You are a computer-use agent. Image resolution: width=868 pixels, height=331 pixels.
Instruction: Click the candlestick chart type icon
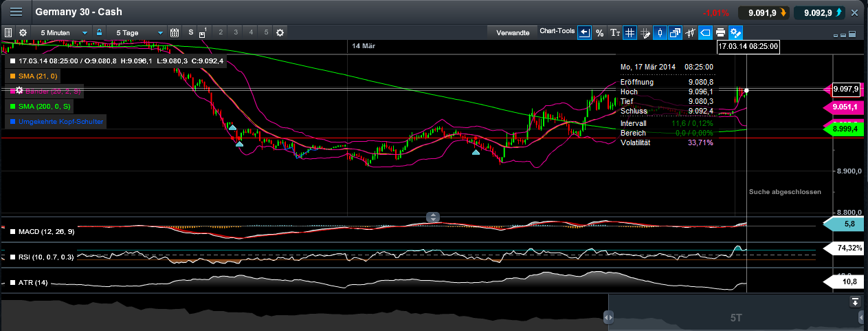pos(660,32)
